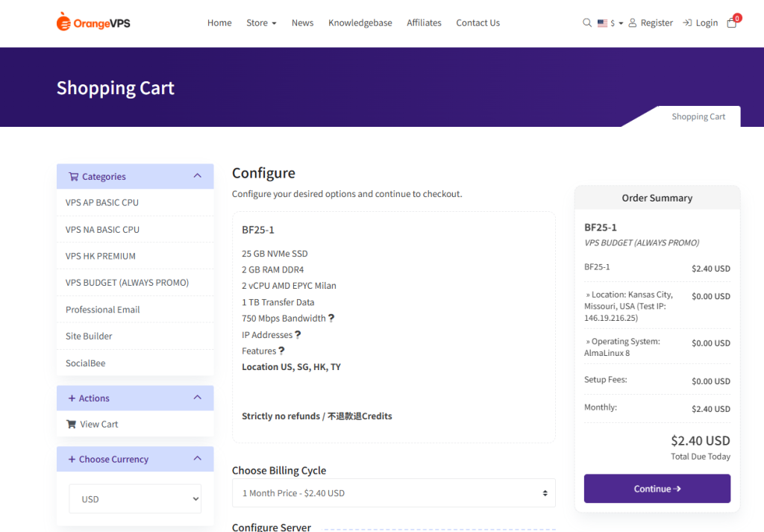Open the USD currency dropdown
Screen dimensions: 764x532
coord(135,499)
